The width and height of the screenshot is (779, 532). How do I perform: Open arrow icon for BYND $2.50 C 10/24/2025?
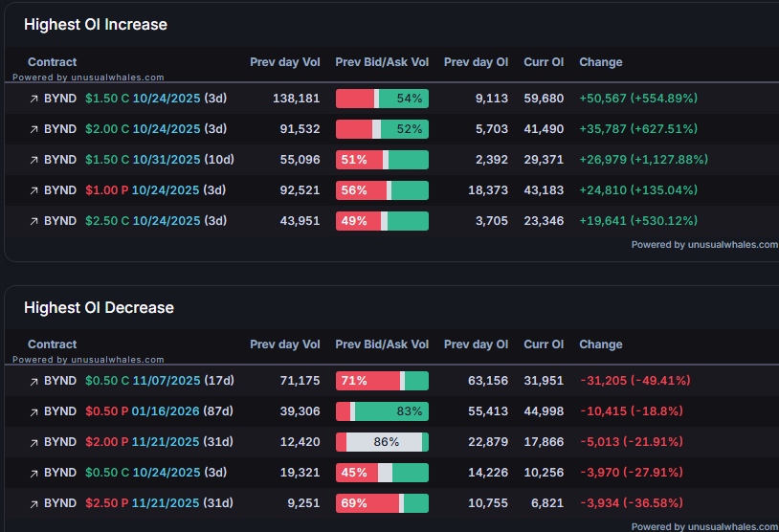click(x=33, y=222)
